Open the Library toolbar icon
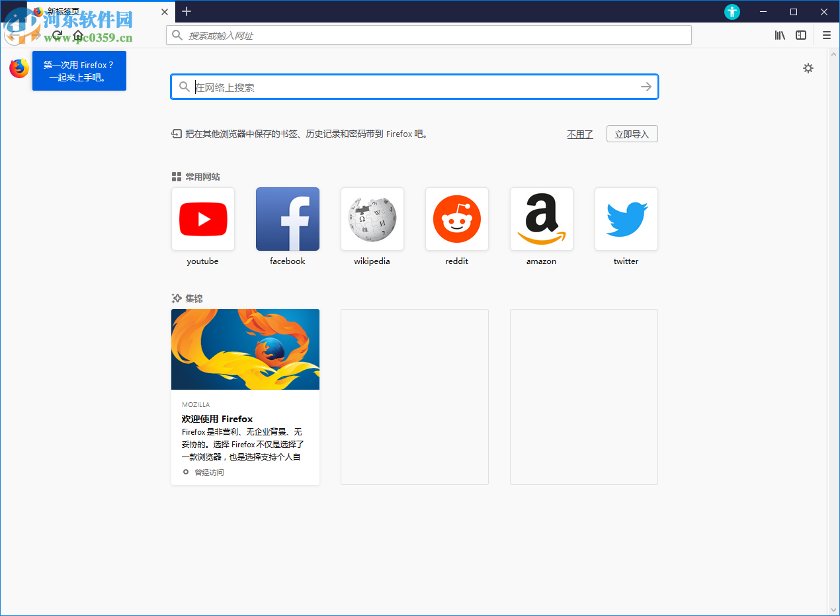This screenshot has height=616, width=840. coord(780,35)
